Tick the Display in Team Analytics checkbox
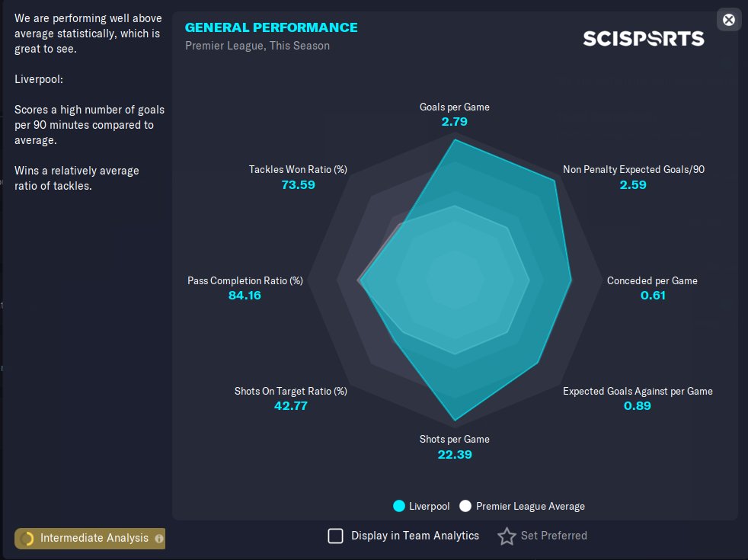Image resolution: width=748 pixels, height=560 pixels. tap(335, 536)
